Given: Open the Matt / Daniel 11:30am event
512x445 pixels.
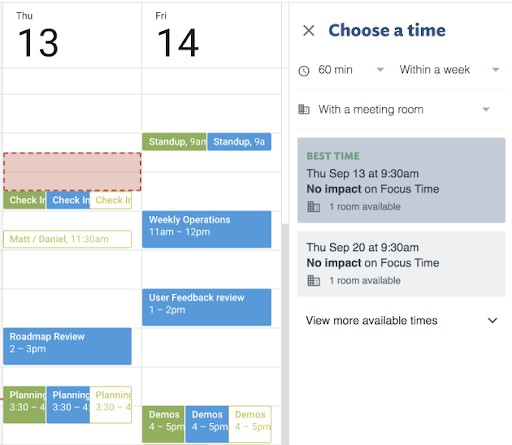Looking at the screenshot, I should 67,239.
